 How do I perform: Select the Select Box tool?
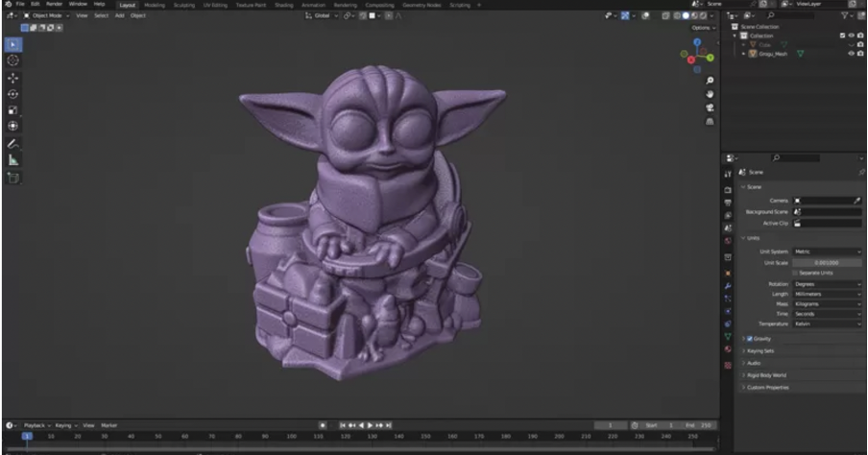13,44
